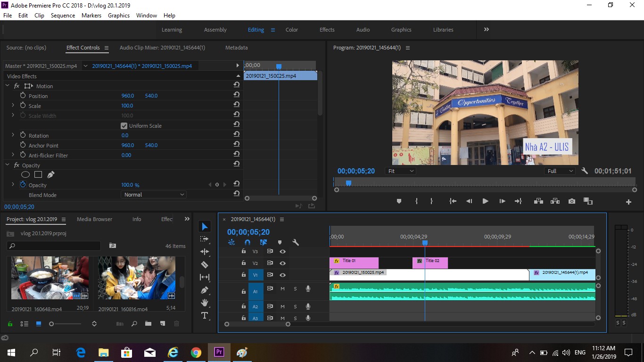Select the Slip tool
This screenshot has width=644, height=362.
coord(205,277)
